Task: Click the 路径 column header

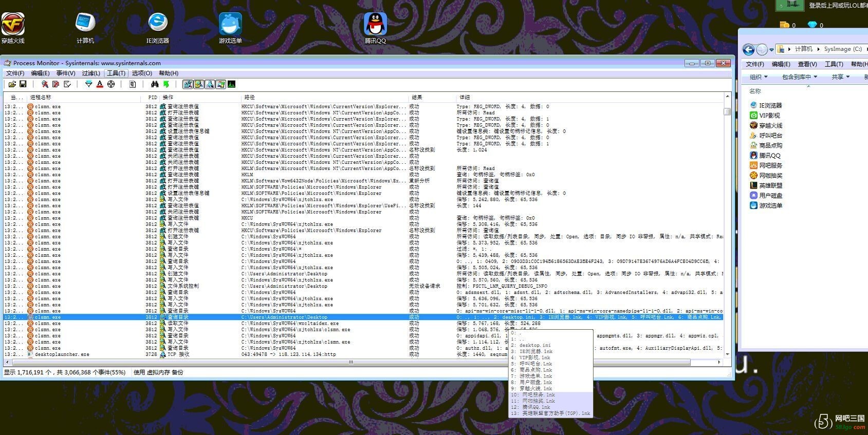Action: pyautogui.click(x=325, y=97)
